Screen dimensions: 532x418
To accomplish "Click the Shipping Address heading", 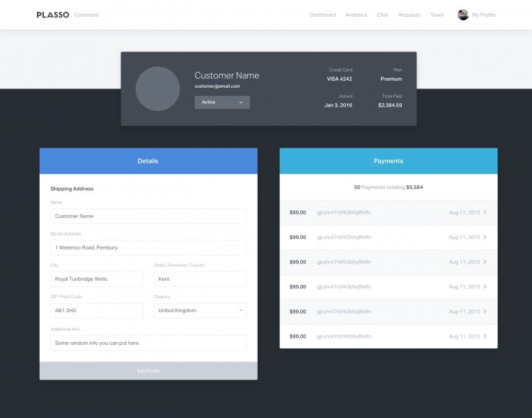I will click(x=72, y=189).
